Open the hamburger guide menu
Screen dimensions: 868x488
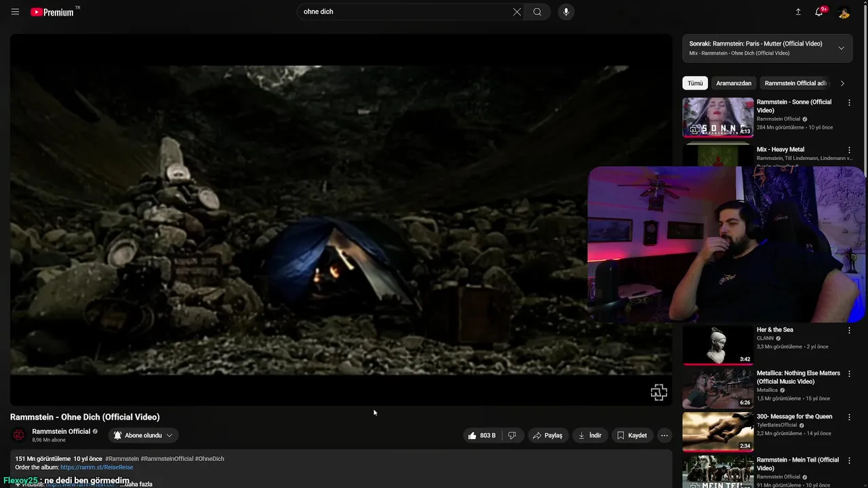[x=15, y=12]
